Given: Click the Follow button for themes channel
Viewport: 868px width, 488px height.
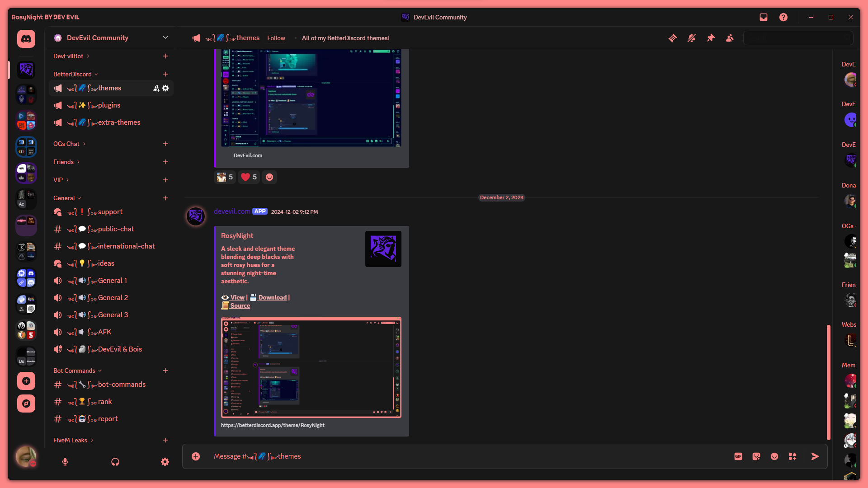Looking at the screenshot, I should pyautogui.click(x=276, y=38).
